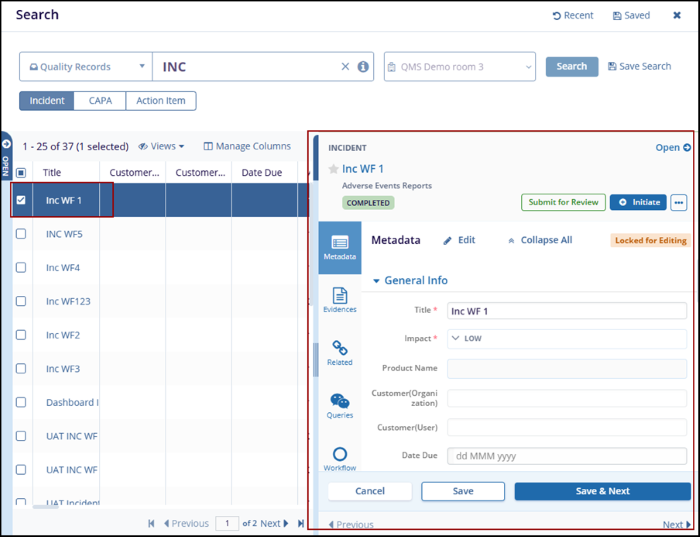Click the Submit for Review button
The image size is (700, 537).
pos(563,202)
